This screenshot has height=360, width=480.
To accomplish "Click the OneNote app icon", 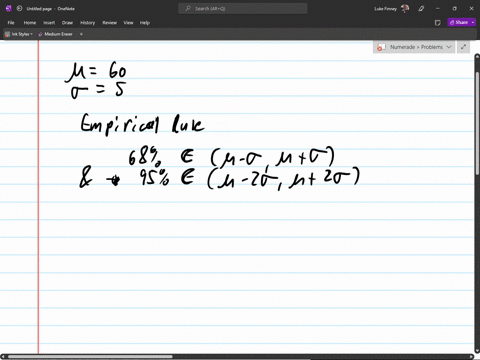I will coord(9,9).
